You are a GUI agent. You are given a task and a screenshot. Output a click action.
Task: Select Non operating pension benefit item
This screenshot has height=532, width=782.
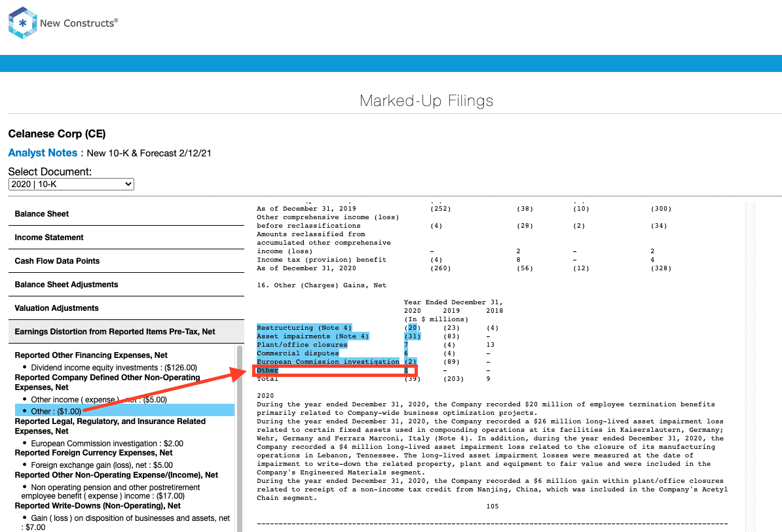111,491
